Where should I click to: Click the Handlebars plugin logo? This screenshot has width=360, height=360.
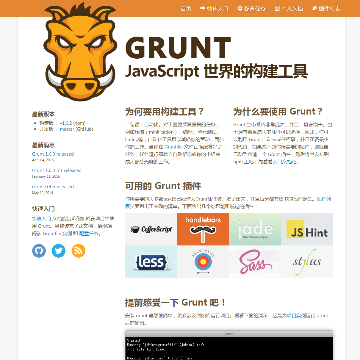click(x=203, y=229)
